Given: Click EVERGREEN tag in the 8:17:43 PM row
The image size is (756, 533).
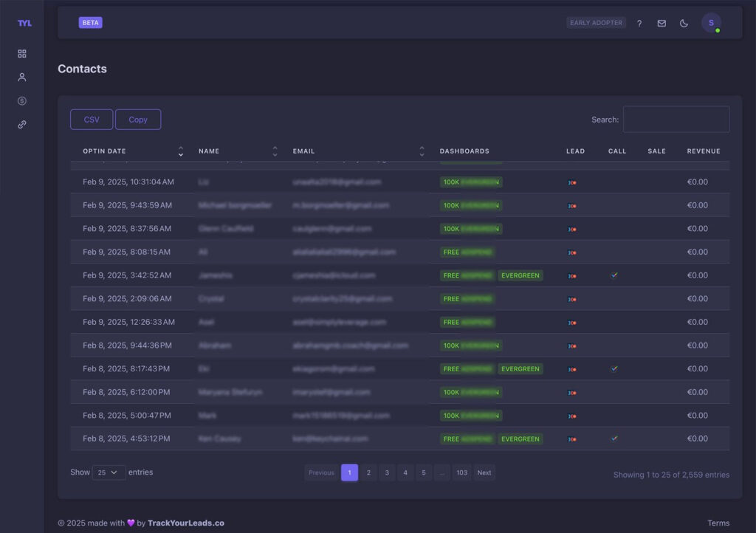Looking at the screenshot, I should pos(520,369).
